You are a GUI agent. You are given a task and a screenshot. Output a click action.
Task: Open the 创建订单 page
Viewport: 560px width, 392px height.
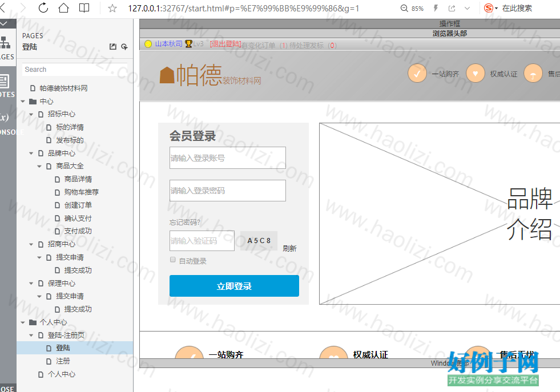[78, 205]
